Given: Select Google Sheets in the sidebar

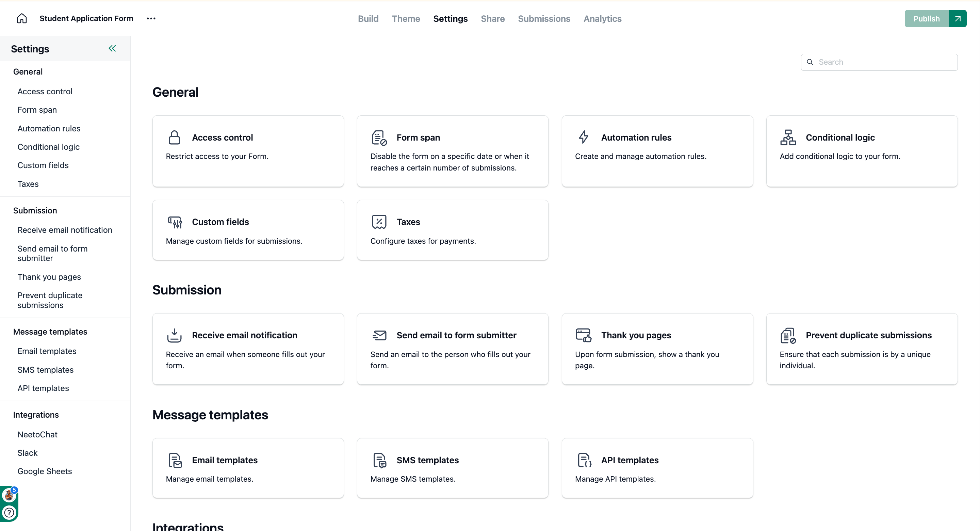Looking at the screenshot, I should pos(45,471).
